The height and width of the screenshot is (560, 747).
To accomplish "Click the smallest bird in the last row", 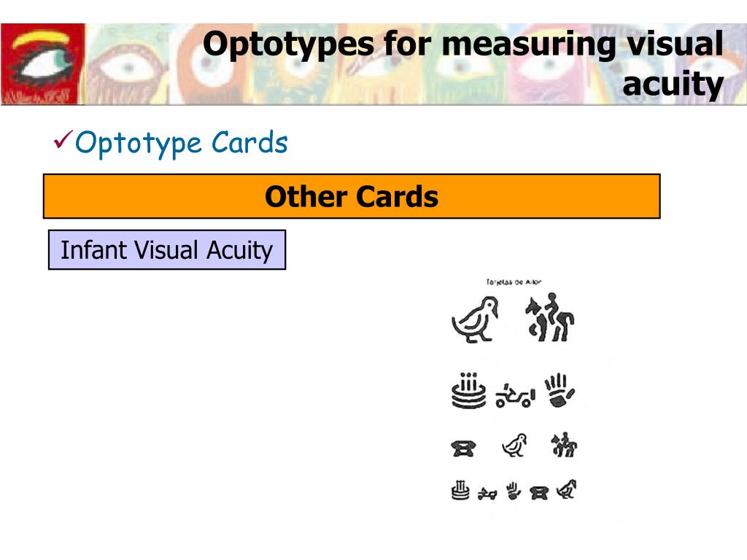I will pyautogui.click(x=566, y=489).
